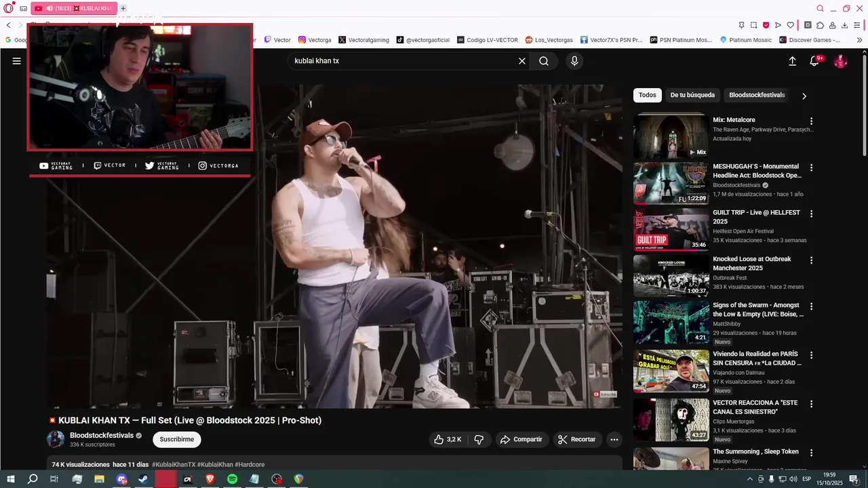Open Los_Vectorgas bookmark

point(549,40)
